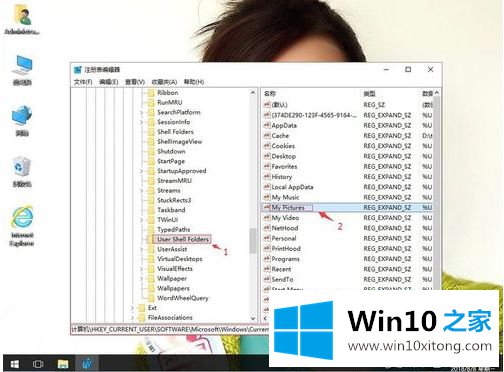Click Registry Editor taskbar icon
The width and height of the screenshot is (504, 372).
click(87, 364)
